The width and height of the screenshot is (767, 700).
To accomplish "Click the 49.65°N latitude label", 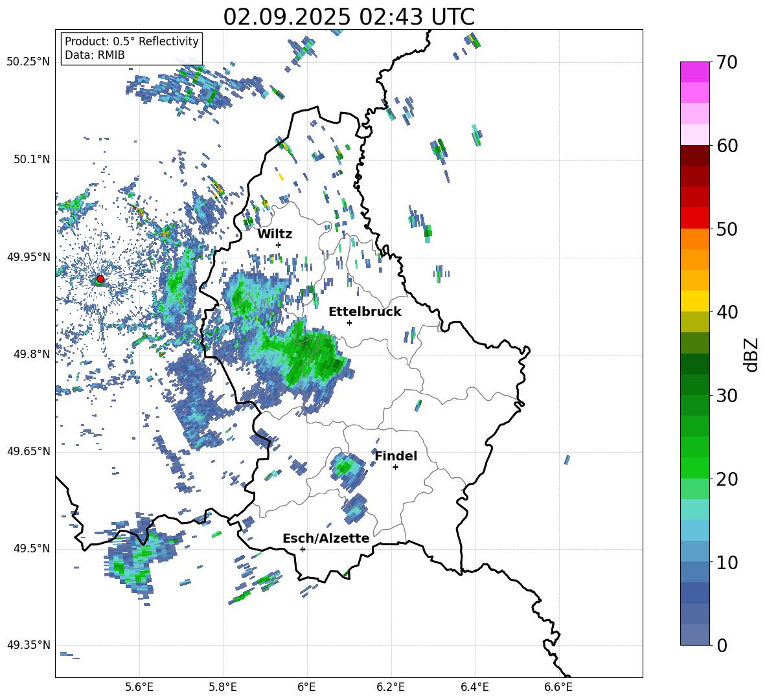I will tap(29, 451).
